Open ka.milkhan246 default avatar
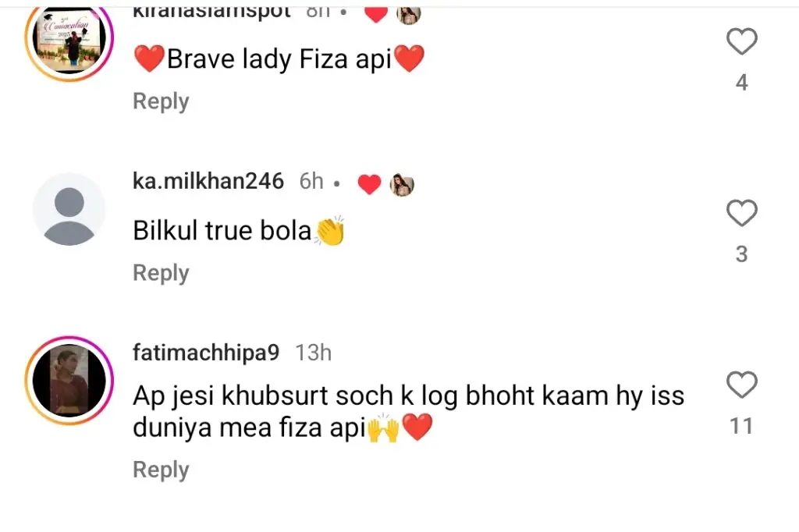 pos(69,209)
